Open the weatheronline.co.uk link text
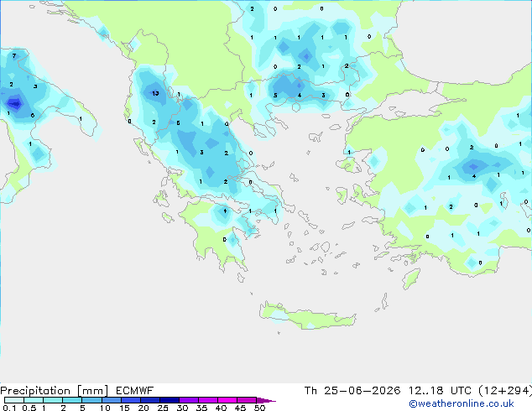 pyautogui.click(x=462, y=403)
